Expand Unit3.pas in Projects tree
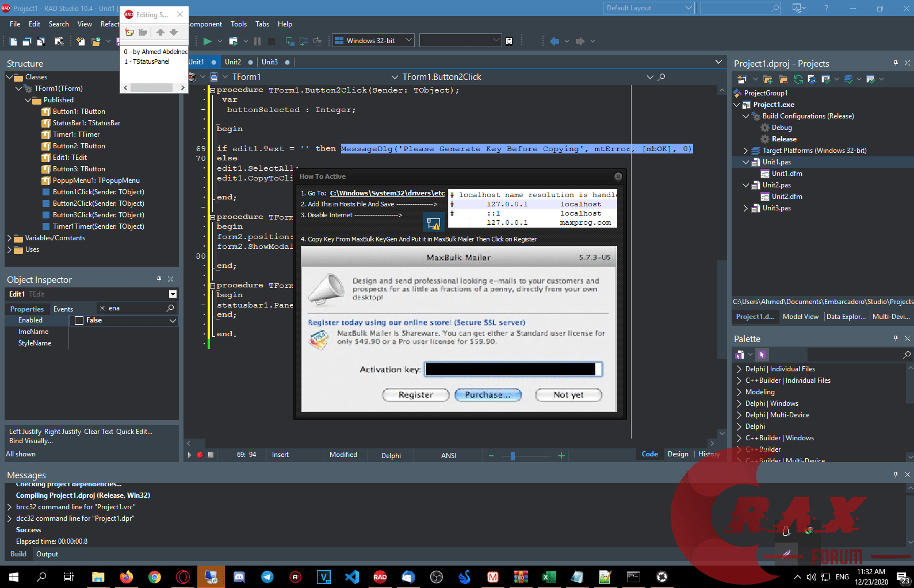This screenshot has height=588, width=914. click(x=746, y=208)
